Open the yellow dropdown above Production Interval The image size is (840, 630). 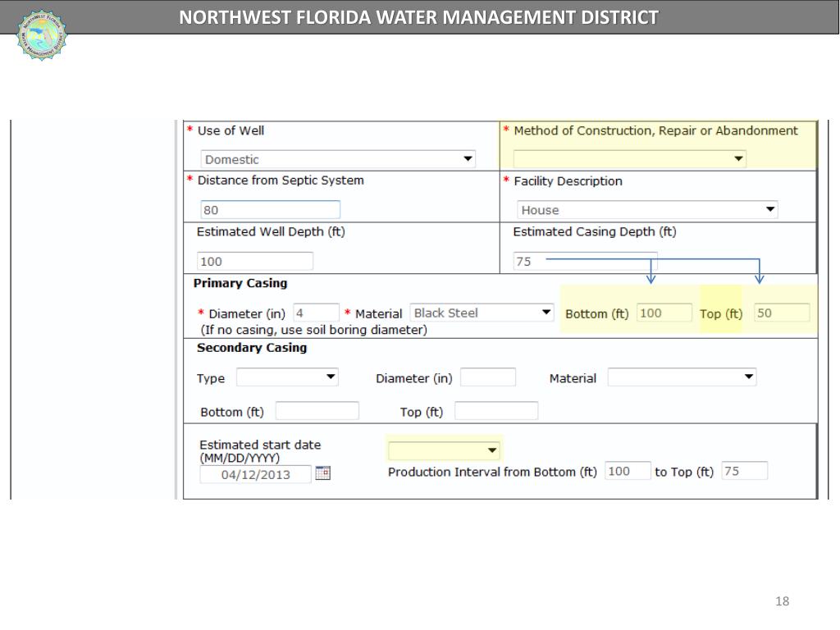pyautogui.click(x=444, y=450)
